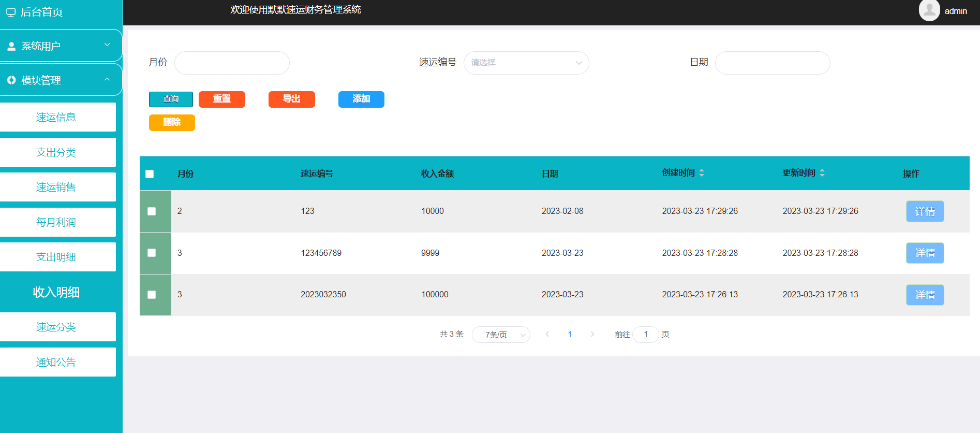
Task: Click the 共 3 条 total count text
Action: coord(452,334)
